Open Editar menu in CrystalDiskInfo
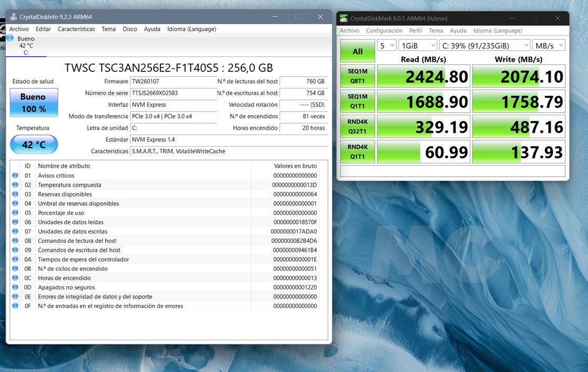The width and height of the screenshot is (588, 372). click(x=43, y=29)
